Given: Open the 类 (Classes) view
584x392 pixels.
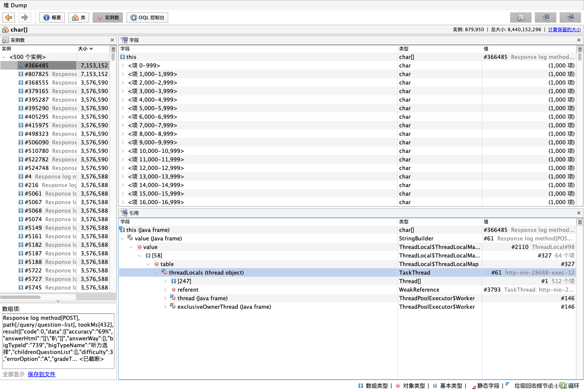Looking at the screenshot, I should (x=79, y=18).
